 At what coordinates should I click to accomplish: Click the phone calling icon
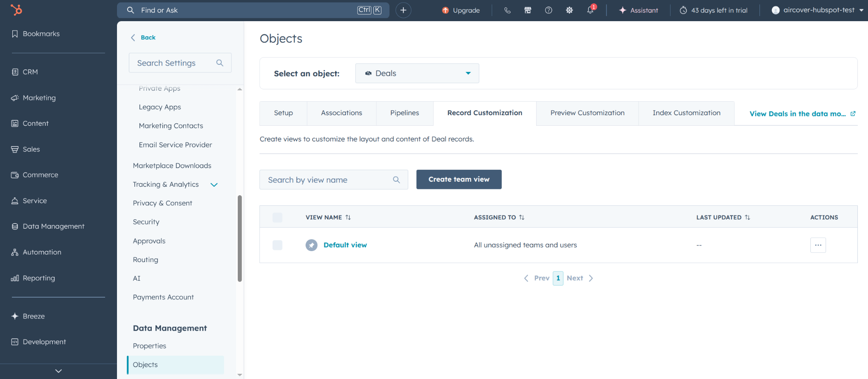(x=507, y=10)
